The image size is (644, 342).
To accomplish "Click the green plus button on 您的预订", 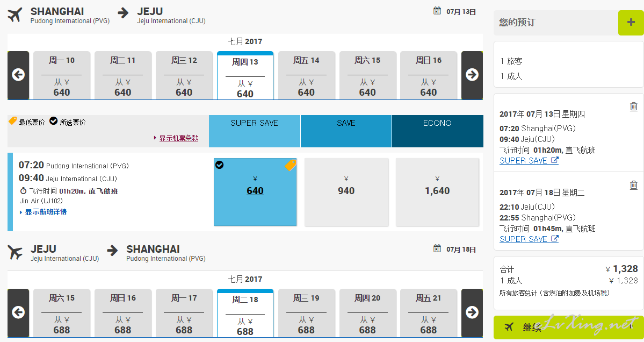I will 631,23.
